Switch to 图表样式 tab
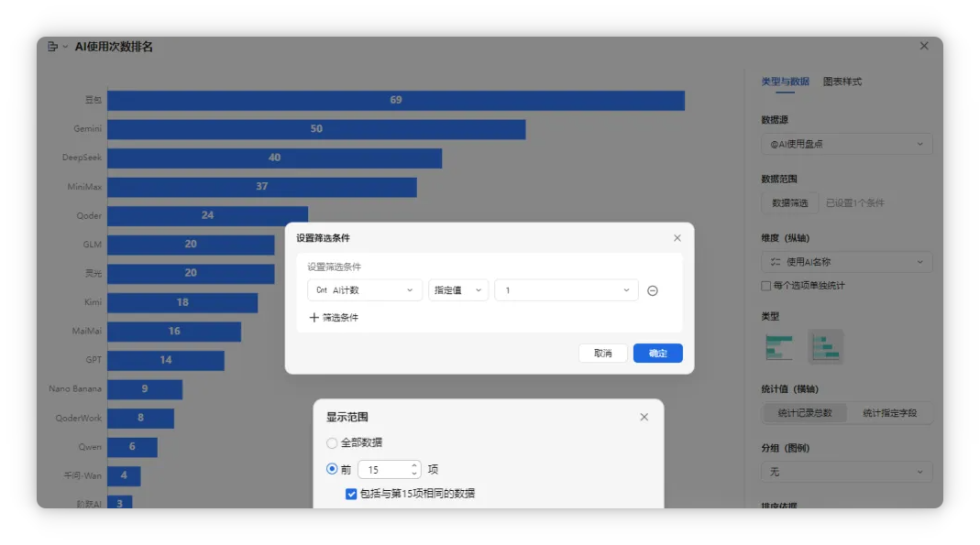980x545 pixels. (842, 82)
